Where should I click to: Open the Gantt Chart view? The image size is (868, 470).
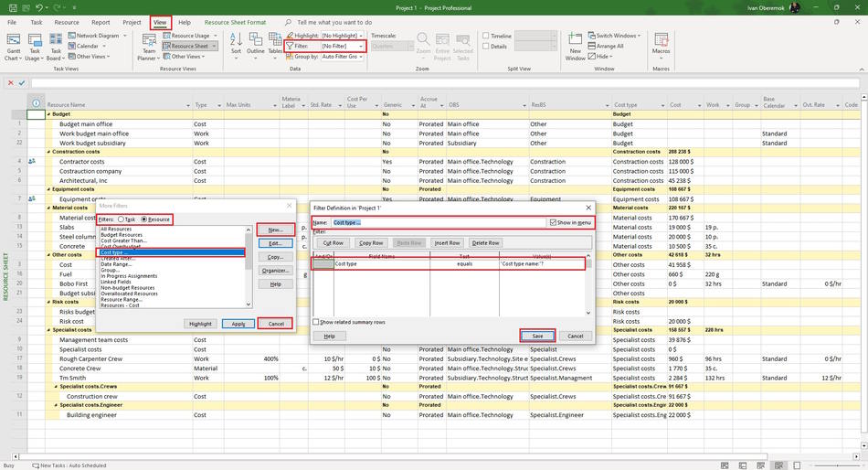(13, 47)
